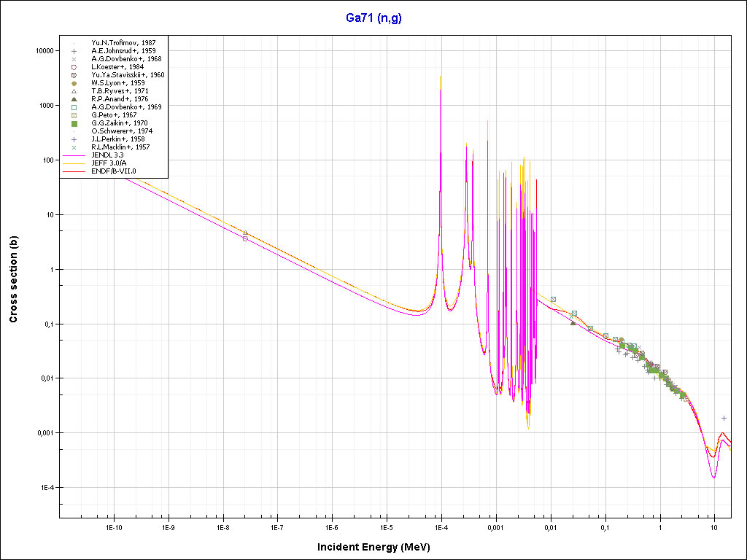The width and height of the screenshot is (747, 560).
Task: Select the T.B.Ryves 1971 open triangle marker
Action: (74, 91)
